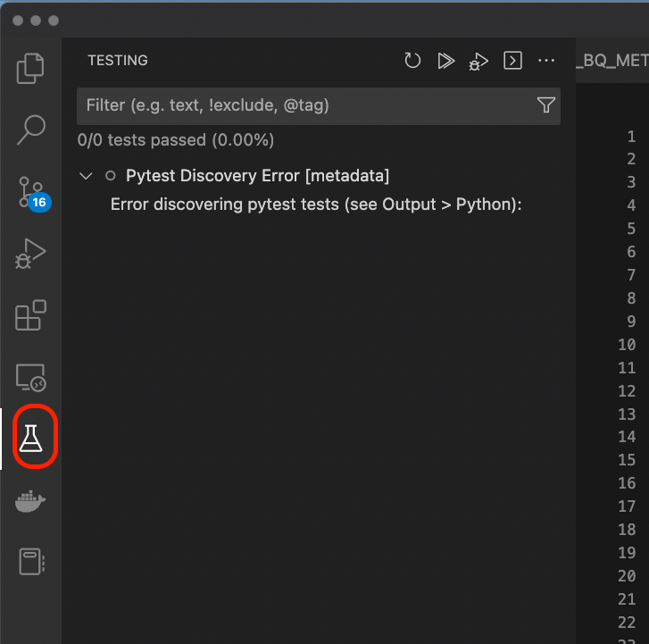Open the notebook icon at the bottom of the activity bar
The image size is (649, 644).
(x=31, y=562)
